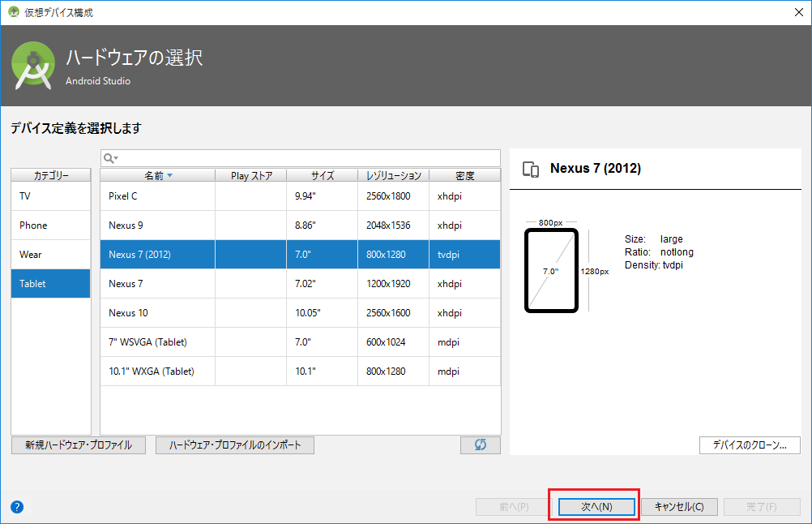
Task: Click the デバイスのクローン... button
Action: (750, 445)
